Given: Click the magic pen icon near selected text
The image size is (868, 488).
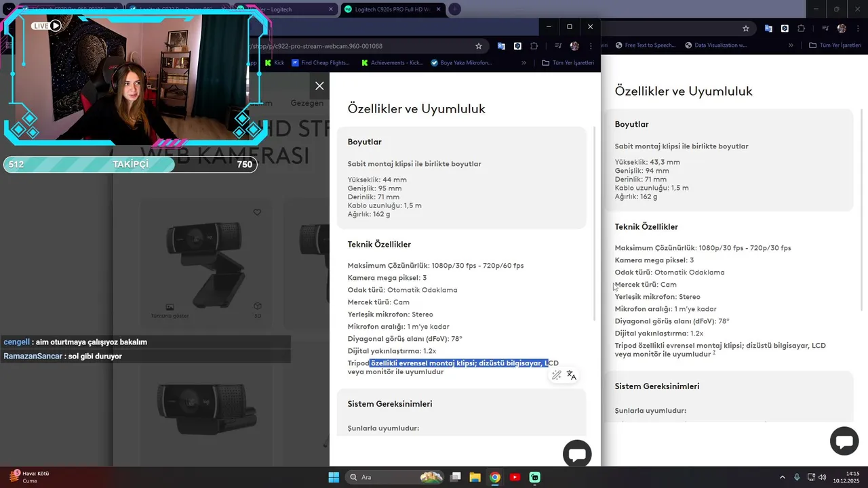Looking at the screenshot, I should (557, 375).
